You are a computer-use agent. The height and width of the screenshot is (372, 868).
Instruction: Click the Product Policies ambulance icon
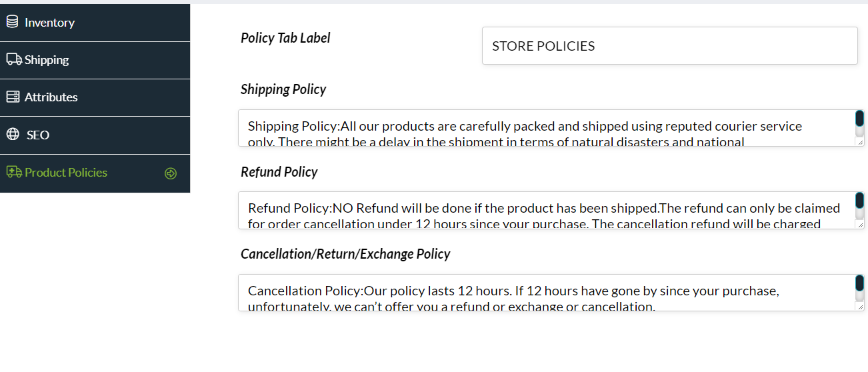[x=14, y=172]
